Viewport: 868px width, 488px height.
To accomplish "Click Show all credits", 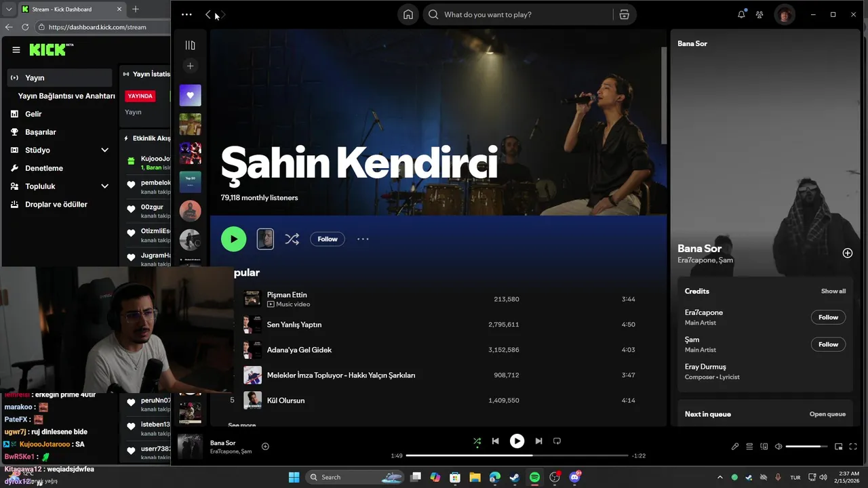I will (833, 291).
